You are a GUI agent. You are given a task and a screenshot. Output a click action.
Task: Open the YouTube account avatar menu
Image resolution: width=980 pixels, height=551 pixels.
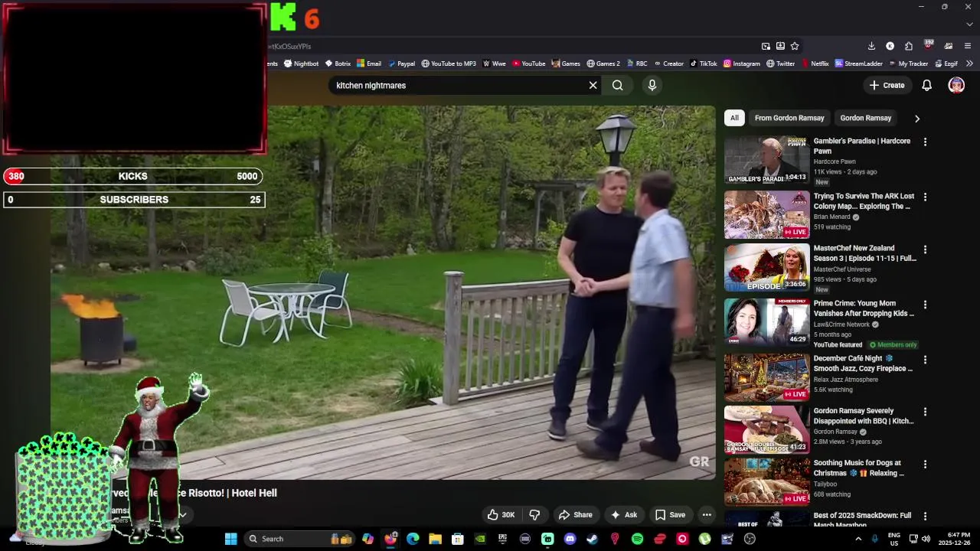[x=956, y=85]
